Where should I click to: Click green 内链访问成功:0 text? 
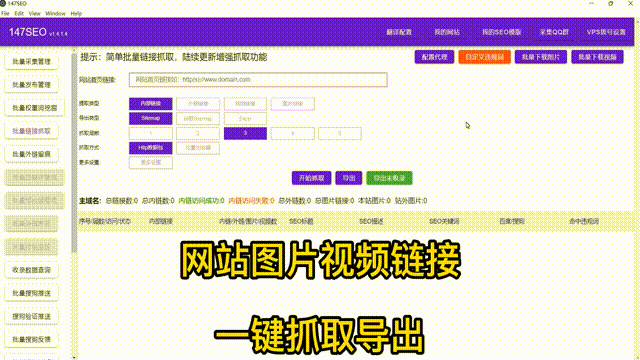pos(202,201)
